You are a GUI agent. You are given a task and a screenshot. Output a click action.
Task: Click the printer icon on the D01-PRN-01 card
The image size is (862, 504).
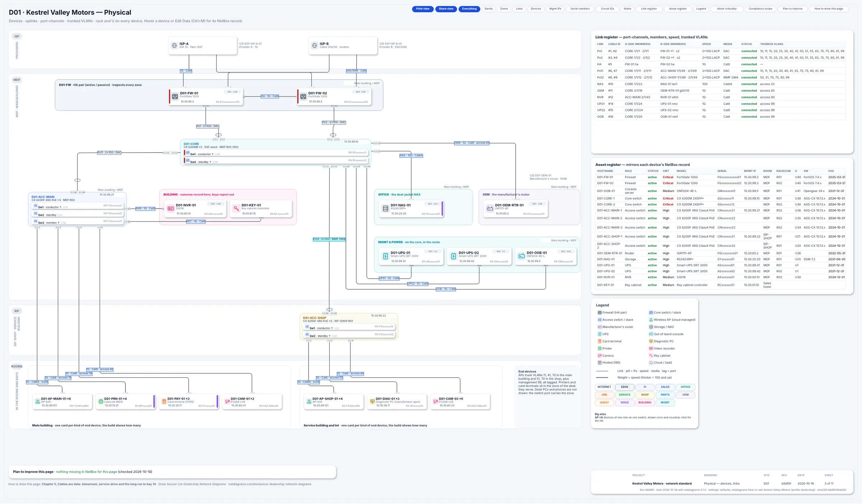101,402
